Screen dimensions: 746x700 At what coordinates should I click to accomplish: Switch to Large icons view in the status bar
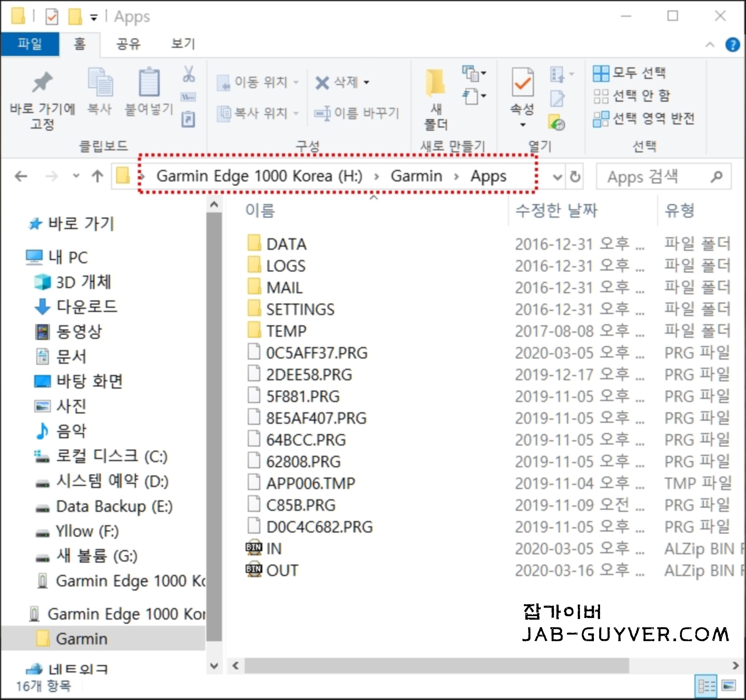(729, 686)
